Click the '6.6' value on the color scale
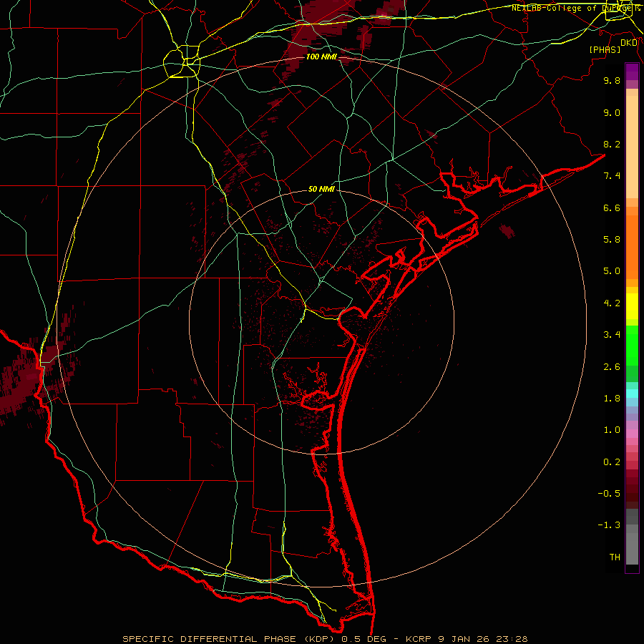The image size is (644, 644). [612, 208]
